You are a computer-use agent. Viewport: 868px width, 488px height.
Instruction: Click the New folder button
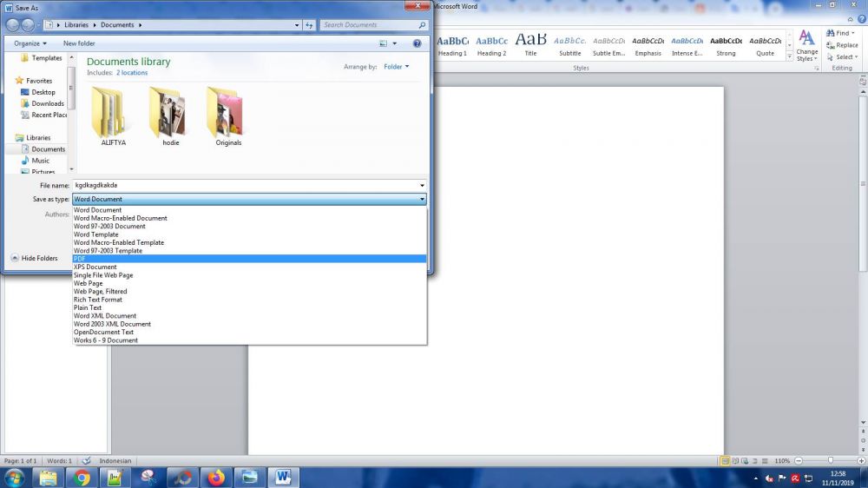tap(79, 43)
